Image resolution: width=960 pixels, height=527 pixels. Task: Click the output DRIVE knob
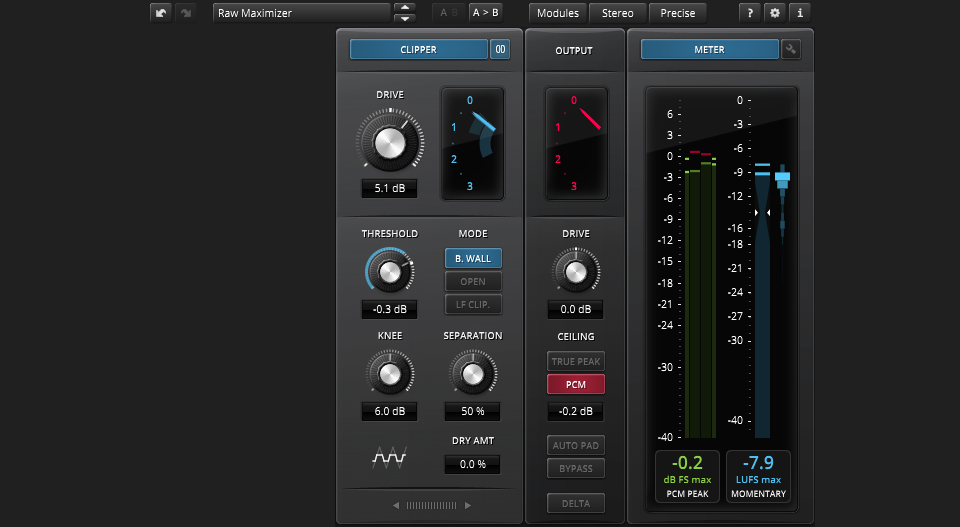point(576,271)
